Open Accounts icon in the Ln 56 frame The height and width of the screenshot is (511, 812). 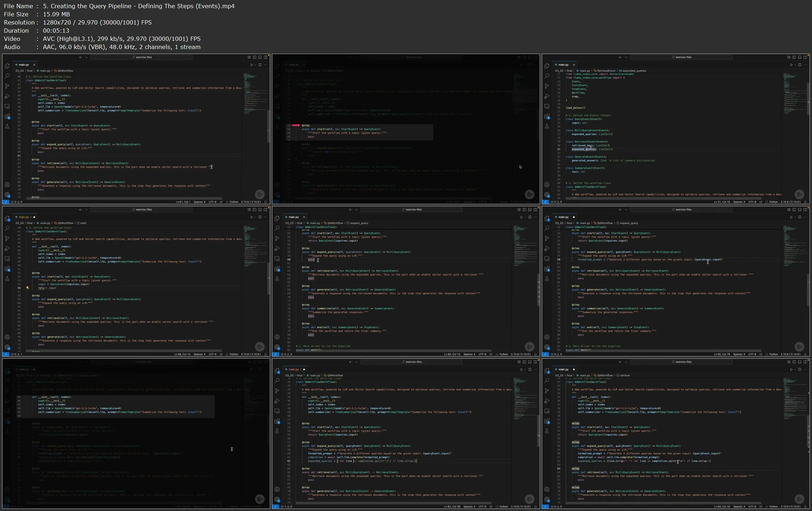click(7, 337)
